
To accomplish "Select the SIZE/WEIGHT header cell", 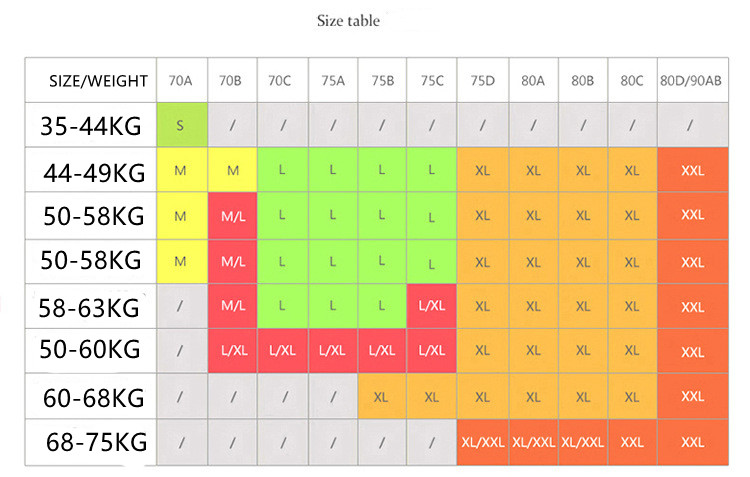I will [x=99, y=81].
